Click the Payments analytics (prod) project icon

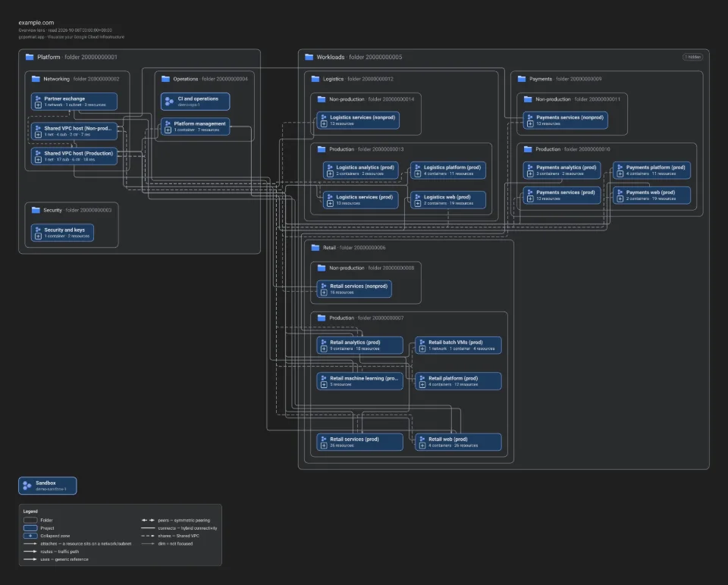[x=530, y=167]
